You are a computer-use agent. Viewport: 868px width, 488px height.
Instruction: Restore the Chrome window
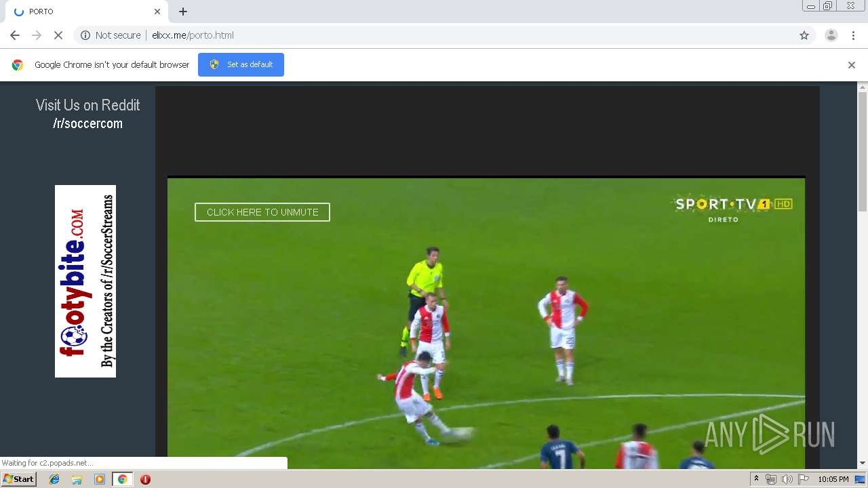(828, 6)
